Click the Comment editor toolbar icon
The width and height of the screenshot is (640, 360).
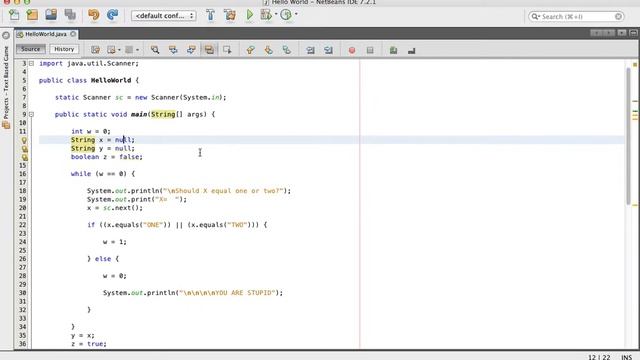(393, 50)
